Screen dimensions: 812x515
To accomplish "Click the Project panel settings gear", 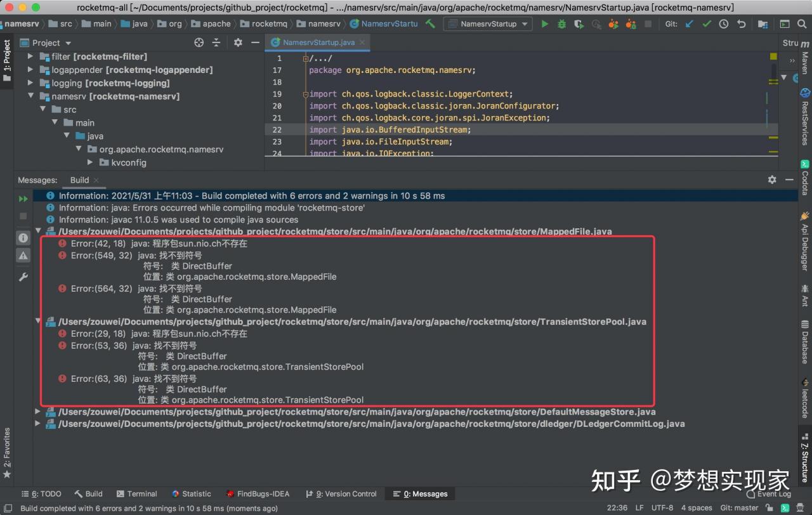I will point(238,42).
